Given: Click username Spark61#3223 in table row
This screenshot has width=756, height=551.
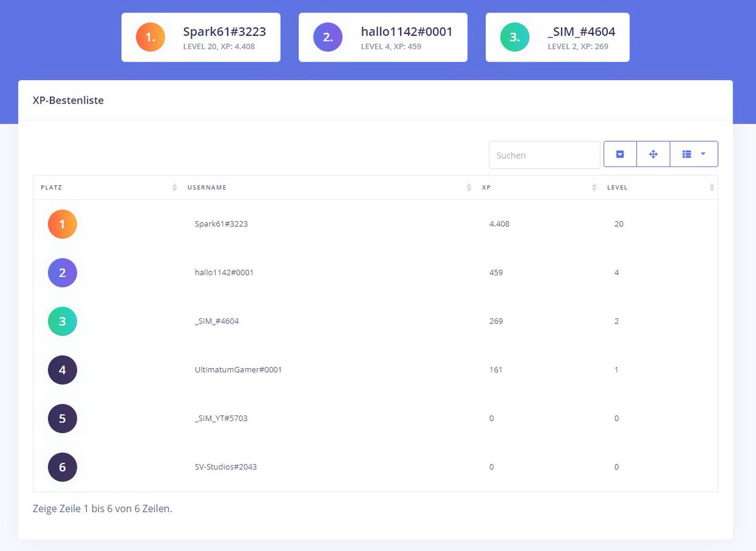Looking at the screenshot, I should (x=221, y=224).
